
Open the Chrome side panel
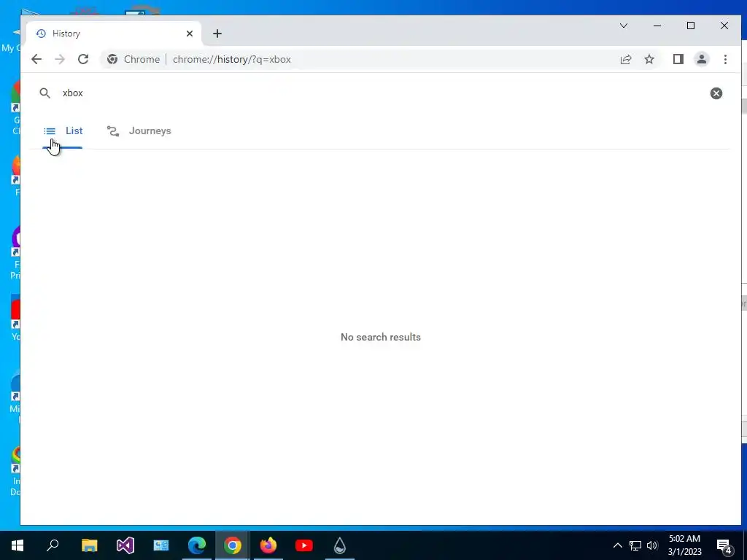[x=678, y=60]
